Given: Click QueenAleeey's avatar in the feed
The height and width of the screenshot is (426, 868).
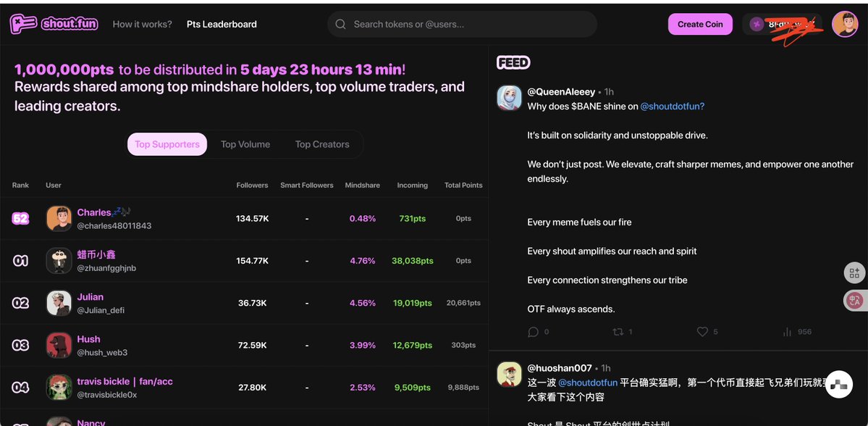Looking at the screenshot, I should 509,98.
